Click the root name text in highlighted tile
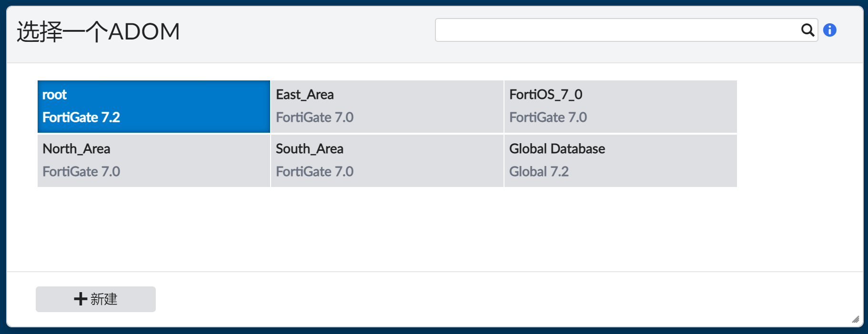 coord(54,95)
